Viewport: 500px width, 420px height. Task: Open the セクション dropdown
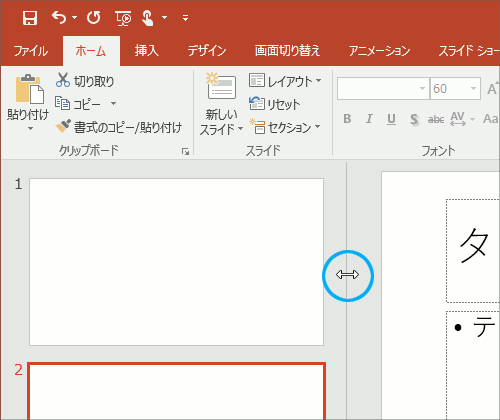(x=285, y=127)
